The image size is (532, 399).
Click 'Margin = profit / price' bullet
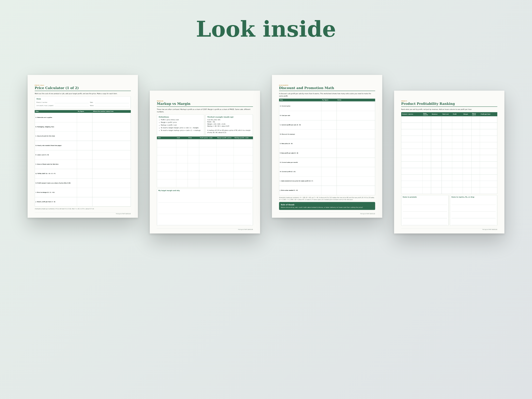pos(169,122)
